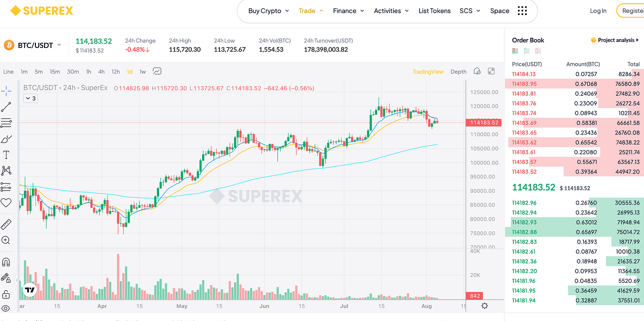Open the Trade menu
The image size is (644, 321).
[x=311, y=11]
